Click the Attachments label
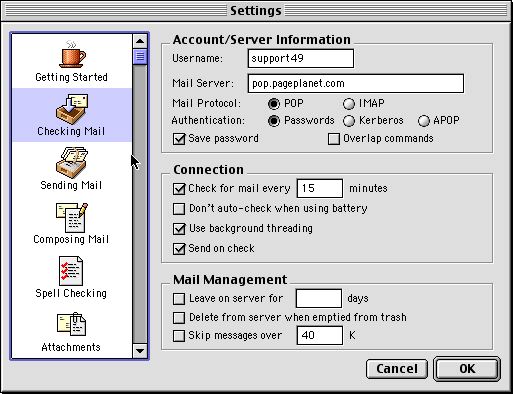The image size is (513, 394). point(71,347)
